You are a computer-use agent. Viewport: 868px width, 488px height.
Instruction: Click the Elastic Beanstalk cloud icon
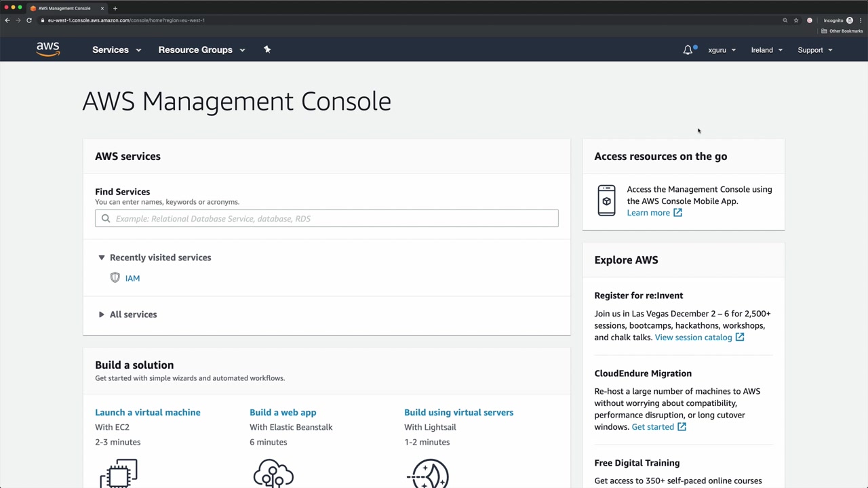coord(273,473)
